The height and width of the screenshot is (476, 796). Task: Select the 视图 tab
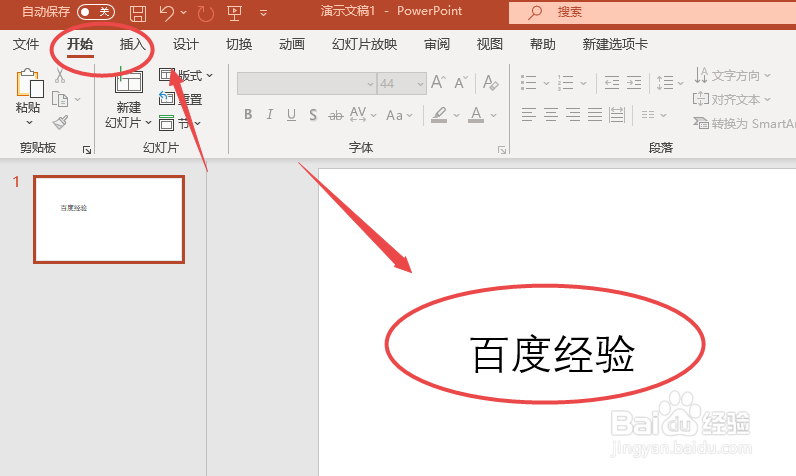489,45
